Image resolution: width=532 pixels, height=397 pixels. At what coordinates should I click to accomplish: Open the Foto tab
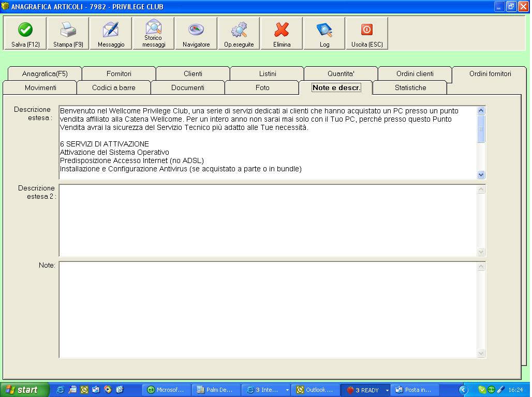[x=262, y=87]
